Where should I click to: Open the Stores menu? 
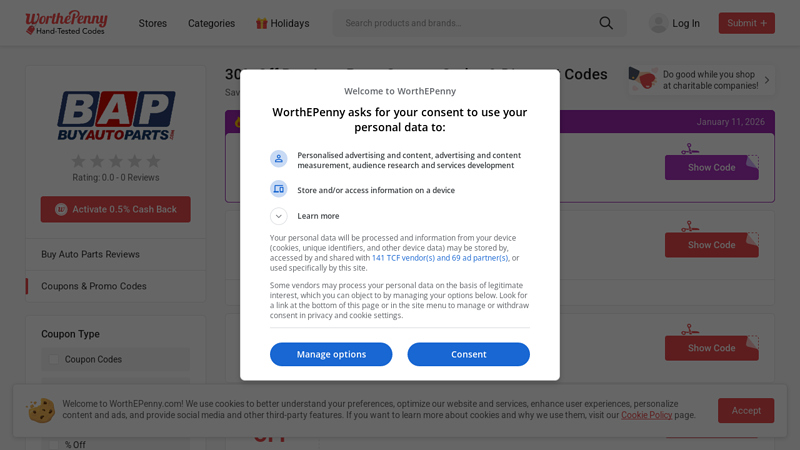click(x=153, y=23)
